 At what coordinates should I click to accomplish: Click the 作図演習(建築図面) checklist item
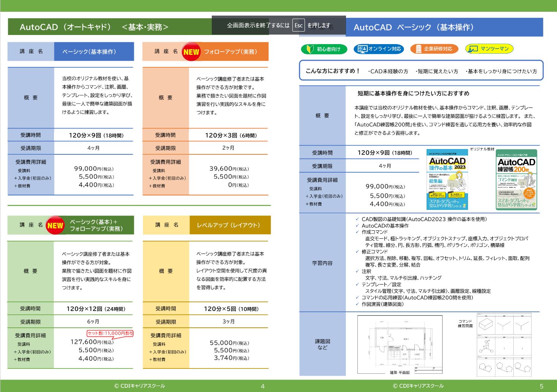(383, 304)
